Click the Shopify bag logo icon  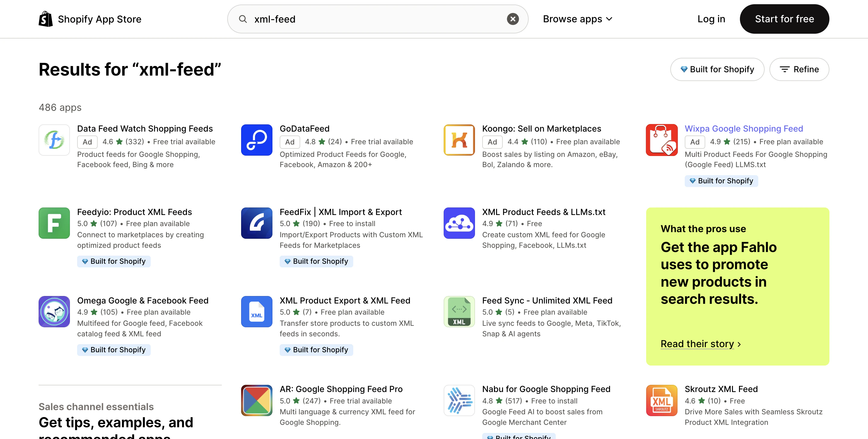click(x=46, y=19)
